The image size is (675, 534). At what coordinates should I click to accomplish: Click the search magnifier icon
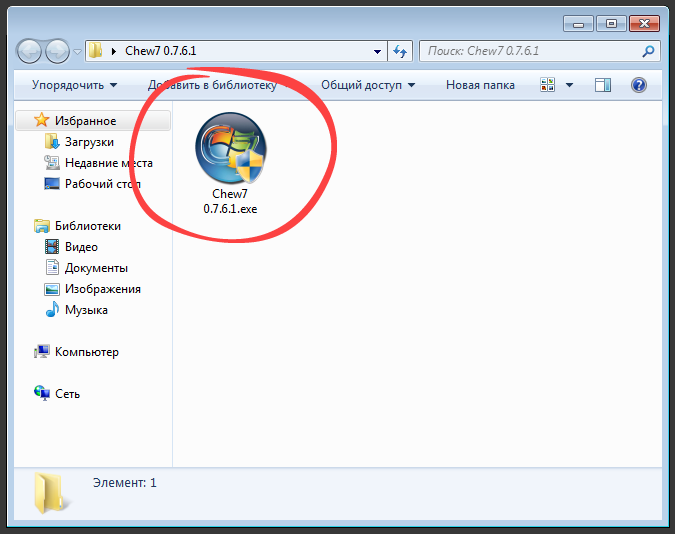click(x=647, y=51)
